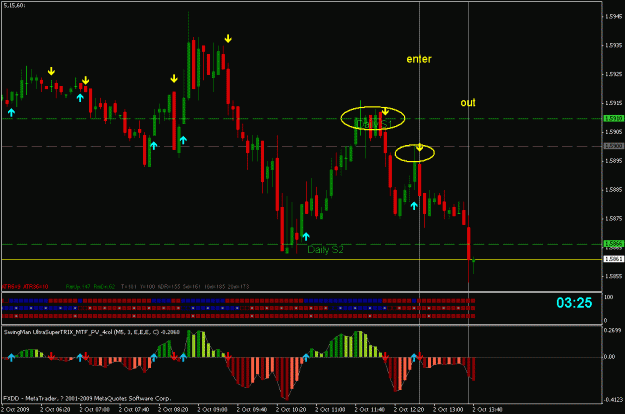
Task: Click the 'Daily S2' support level label
Action: [x=325, y=250]
